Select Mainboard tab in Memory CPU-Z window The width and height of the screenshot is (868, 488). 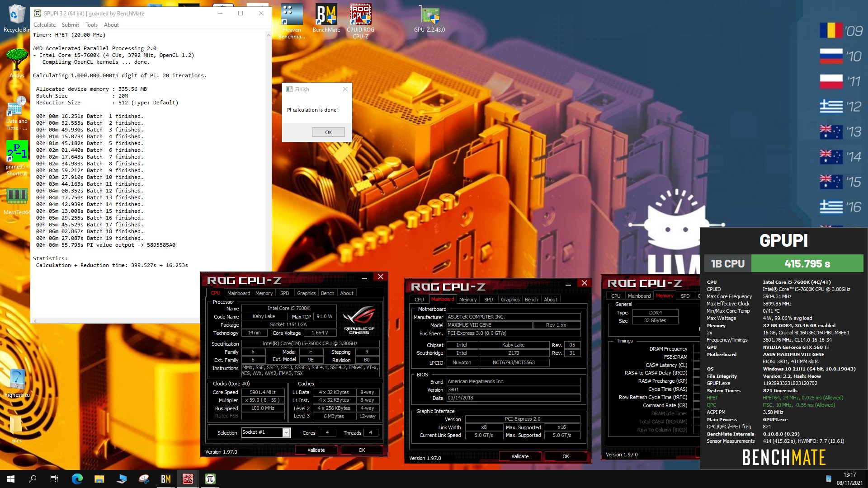(x=639, y=296)
